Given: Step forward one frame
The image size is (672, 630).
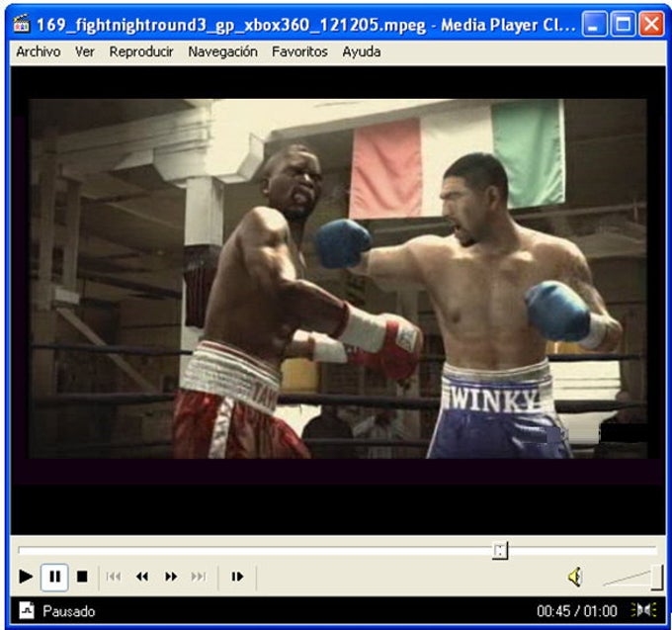Looking at the screenshot, I should point(237,577).
